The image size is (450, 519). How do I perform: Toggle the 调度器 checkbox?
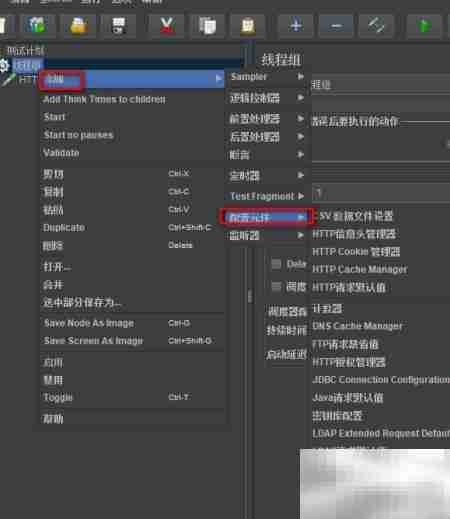pos(276,286)
